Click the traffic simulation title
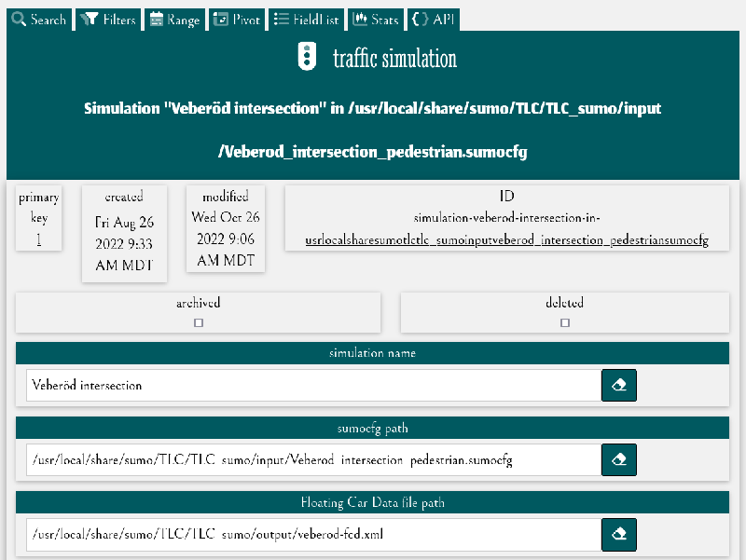 tap(394, 59)
